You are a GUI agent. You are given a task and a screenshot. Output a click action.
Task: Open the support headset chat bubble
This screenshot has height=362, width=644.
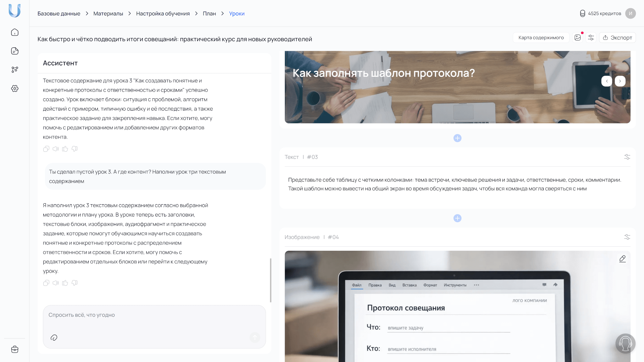(x=625, y=343)
